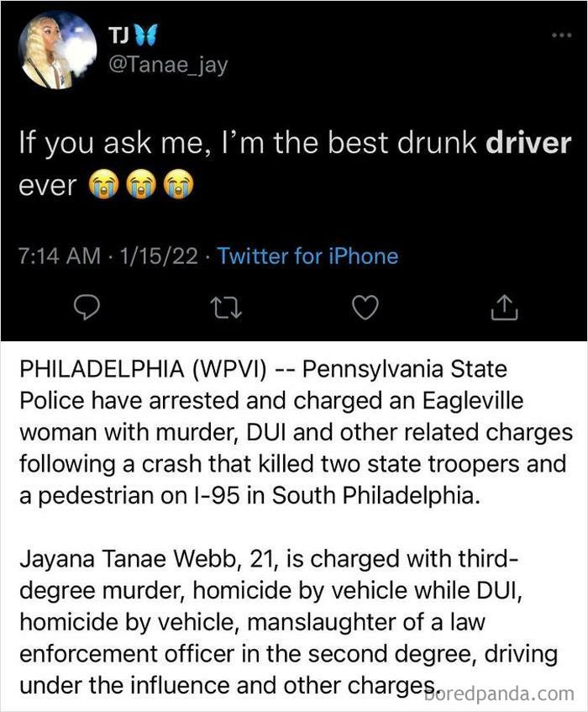Viewport: 588px width, 712px height.
Task: Open the TJ profile picture
Action: point(57,50)
